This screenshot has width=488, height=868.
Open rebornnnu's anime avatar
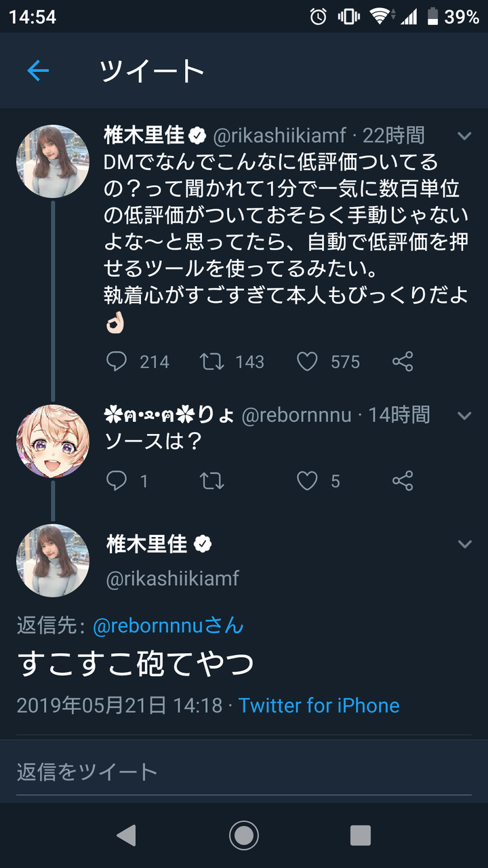[53, 441]
